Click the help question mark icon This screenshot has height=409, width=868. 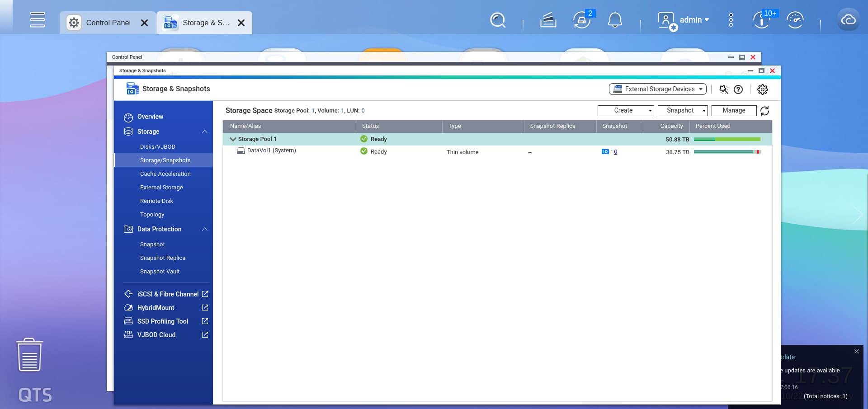(738, 89)
